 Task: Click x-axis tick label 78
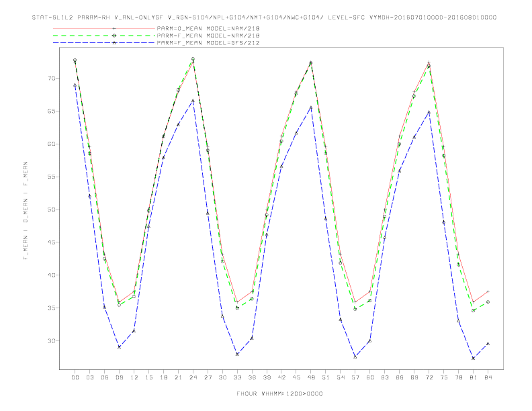(x=458, y=377)
